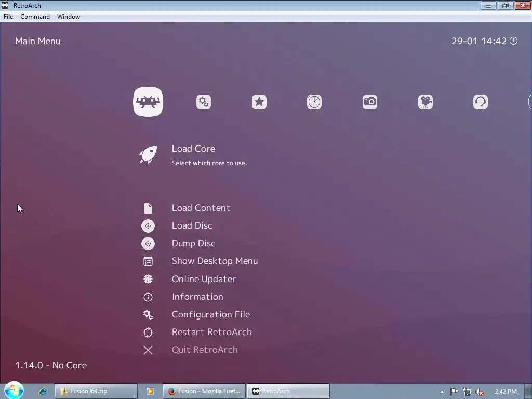532x399 pixels.
Task: Open the media player taskbar icon
Action: 150,391
